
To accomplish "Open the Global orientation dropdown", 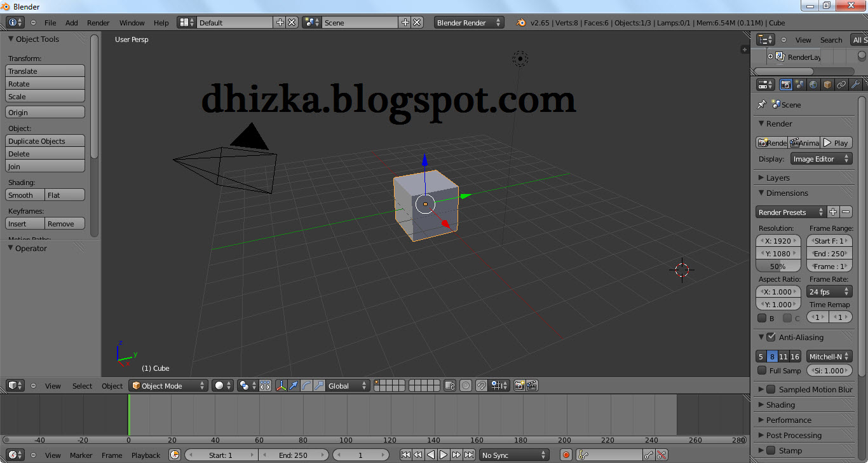I will (x=348, y=385).
